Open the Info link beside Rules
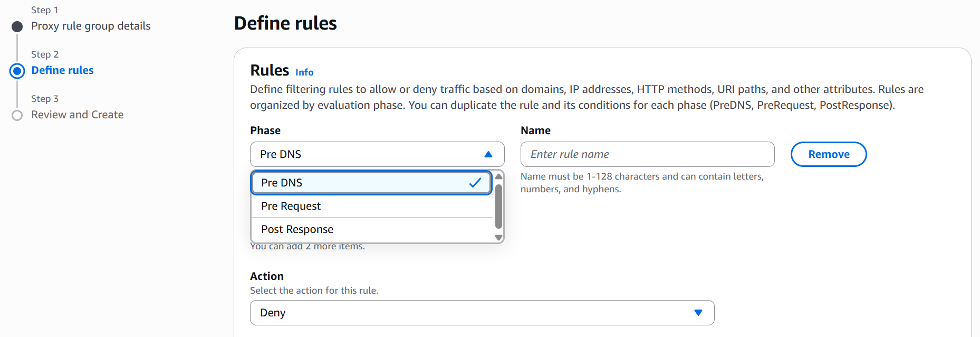980x337 pixels. coord(304,72)
